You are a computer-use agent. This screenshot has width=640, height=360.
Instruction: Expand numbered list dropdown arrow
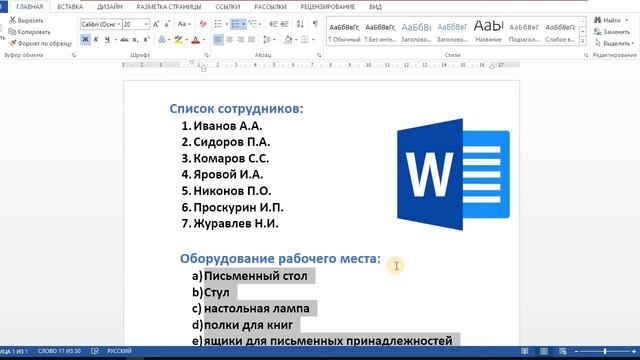(244, 24)
